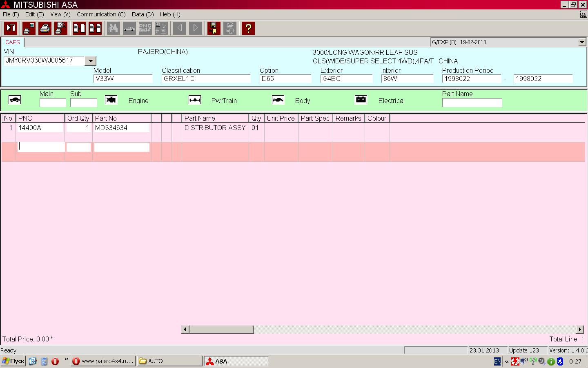
Task: Expand the VIN dropdown list
Action: [90, 61]
